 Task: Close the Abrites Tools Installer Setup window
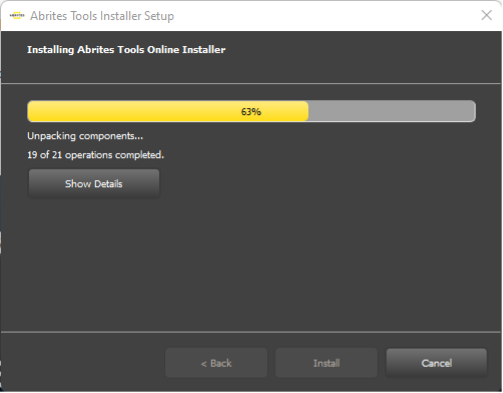point(486,15)
